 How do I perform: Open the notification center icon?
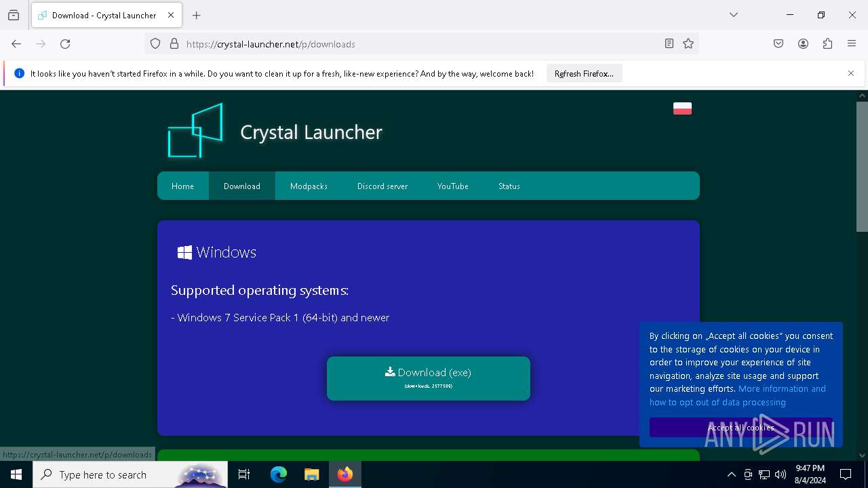846,474
